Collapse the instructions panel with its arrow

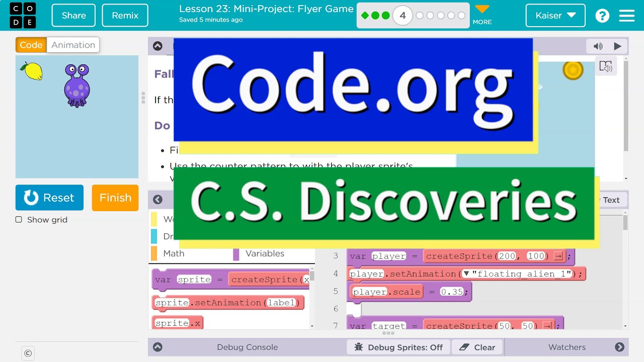[157, 46]
